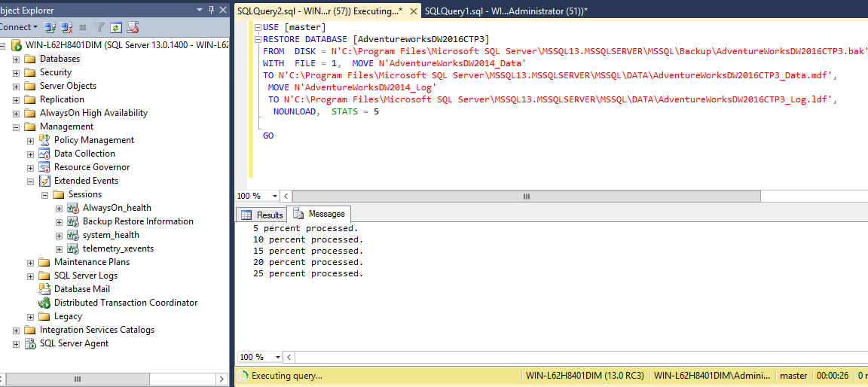Expand the Integration Services Catalogs node
This screenshot has width=868, height=387.
pos(17,330)
